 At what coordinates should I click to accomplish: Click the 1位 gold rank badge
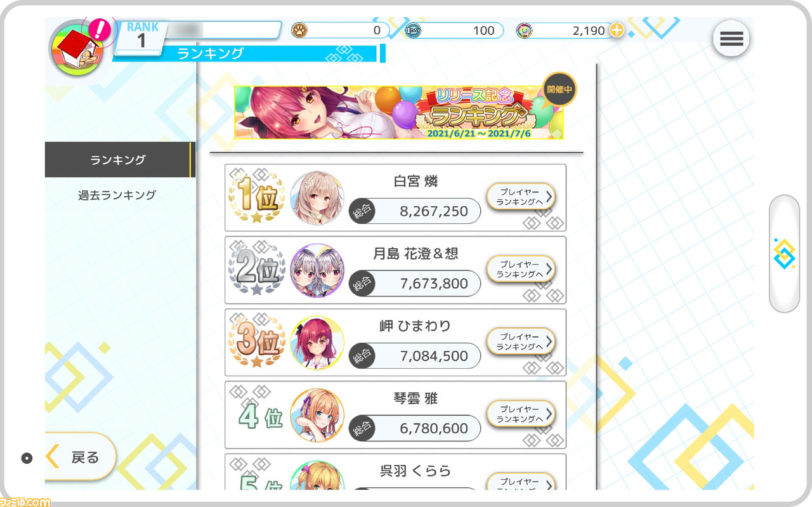click(x=258, y=198)
